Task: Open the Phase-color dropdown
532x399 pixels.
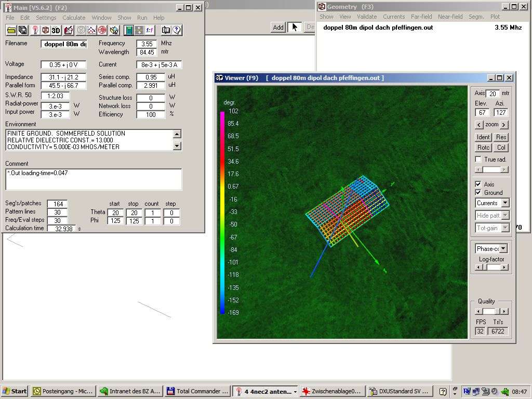Action: 503,249
